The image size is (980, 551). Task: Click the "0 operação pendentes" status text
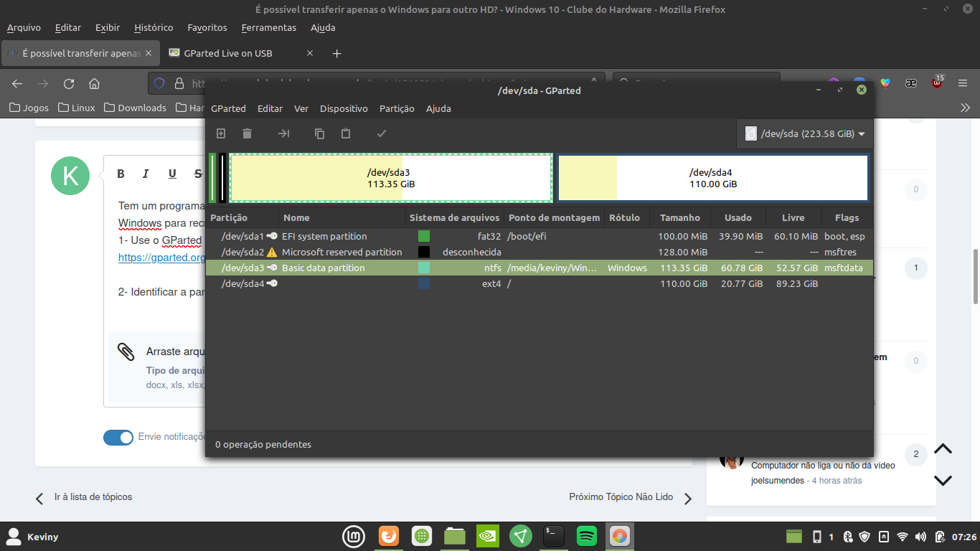coord(263,444)
